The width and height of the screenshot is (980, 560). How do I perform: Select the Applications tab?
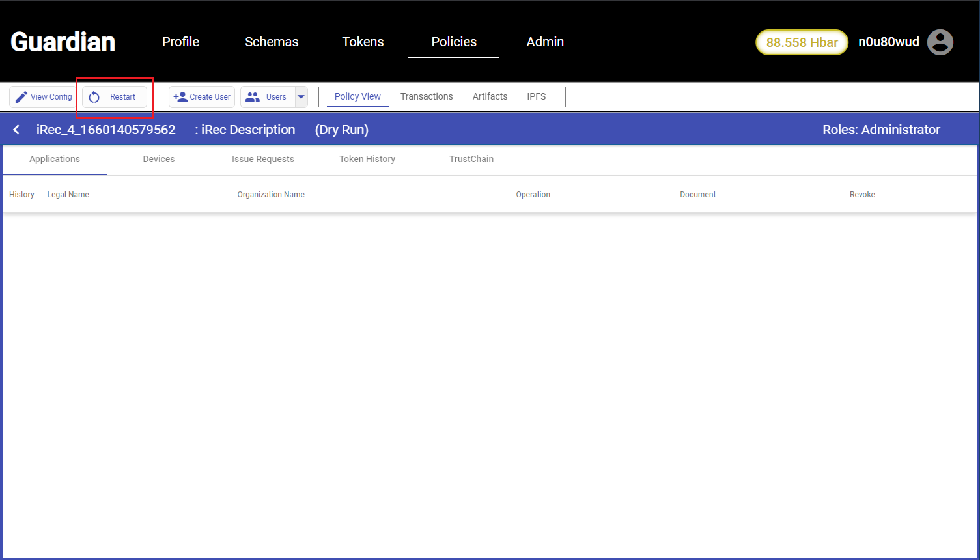(x=55, y=159)
